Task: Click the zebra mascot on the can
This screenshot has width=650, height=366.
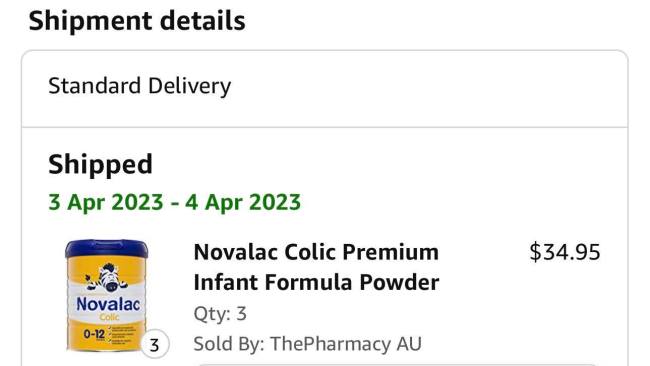Action: click(108, 277)
